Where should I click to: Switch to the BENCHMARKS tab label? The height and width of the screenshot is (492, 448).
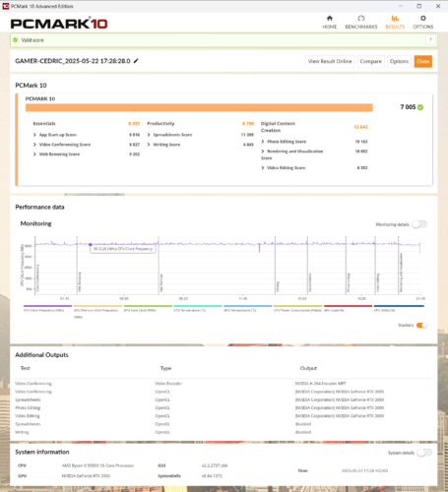361,27
